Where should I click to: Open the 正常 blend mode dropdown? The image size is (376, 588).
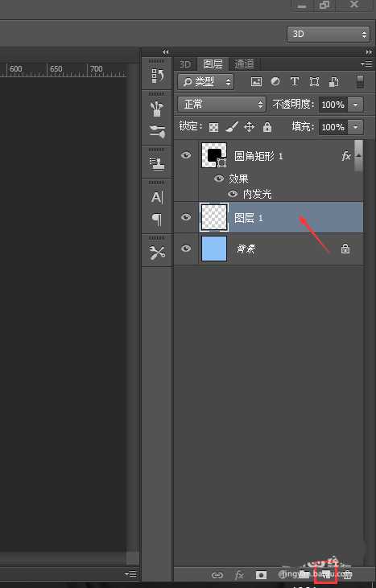point(221,105)
